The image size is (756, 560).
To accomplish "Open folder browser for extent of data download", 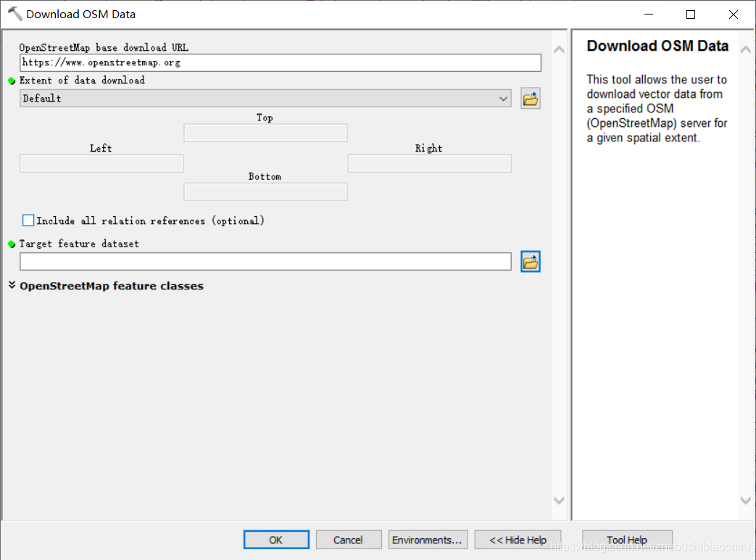I will pos(531,99).
